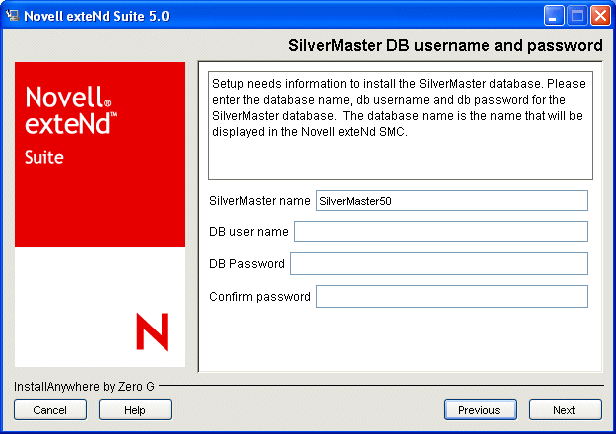Close the installer window

click(x=601, y=16)
